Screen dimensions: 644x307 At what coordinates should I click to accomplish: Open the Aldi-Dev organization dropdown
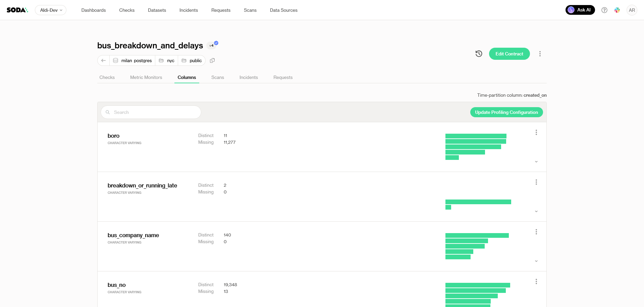pos(51,10)
